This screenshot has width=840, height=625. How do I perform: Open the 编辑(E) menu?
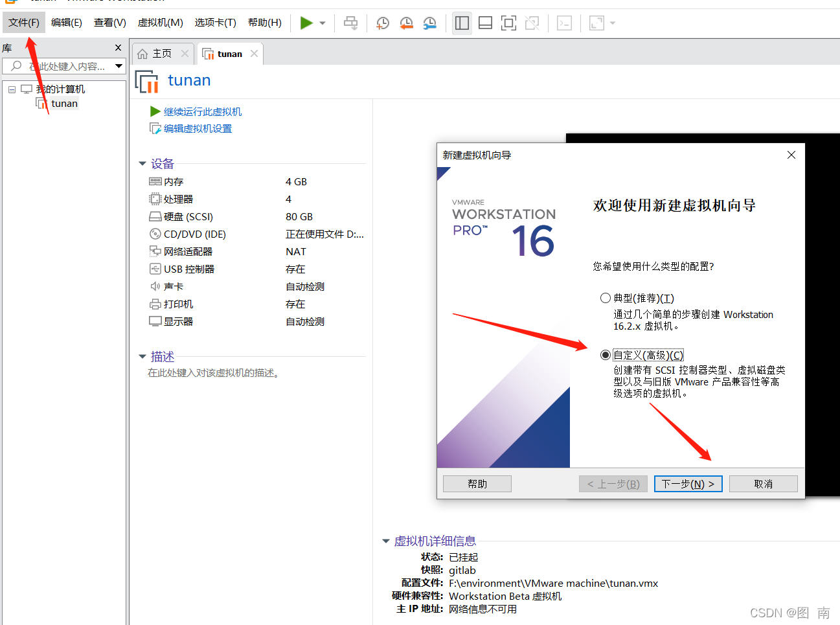pos(67,23)
